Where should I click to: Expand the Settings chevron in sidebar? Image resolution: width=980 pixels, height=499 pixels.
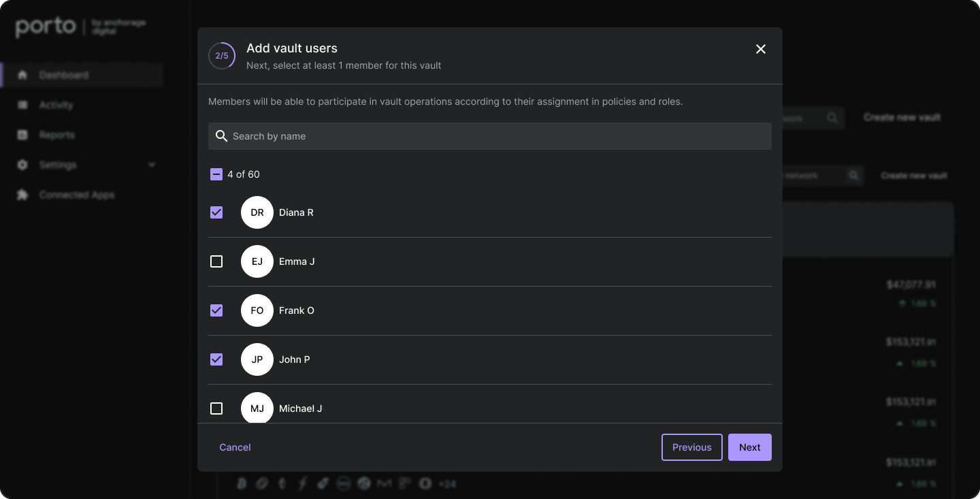click(x=151, y=165)
